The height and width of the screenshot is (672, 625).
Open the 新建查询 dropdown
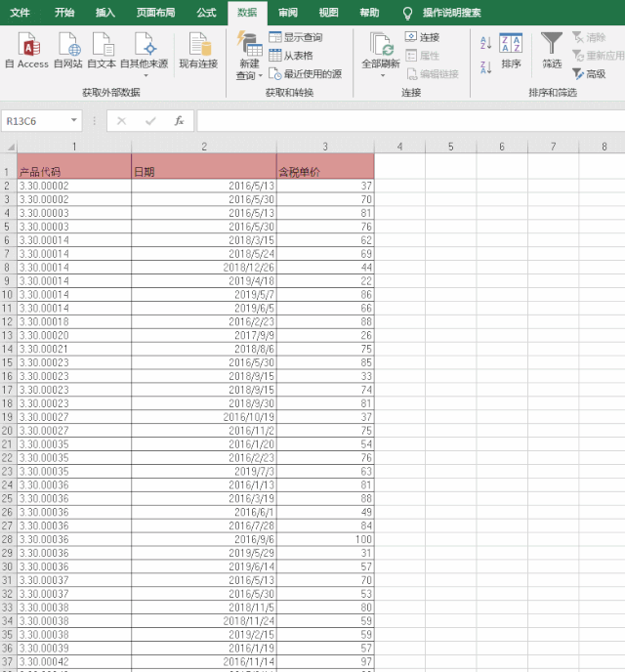249,75
